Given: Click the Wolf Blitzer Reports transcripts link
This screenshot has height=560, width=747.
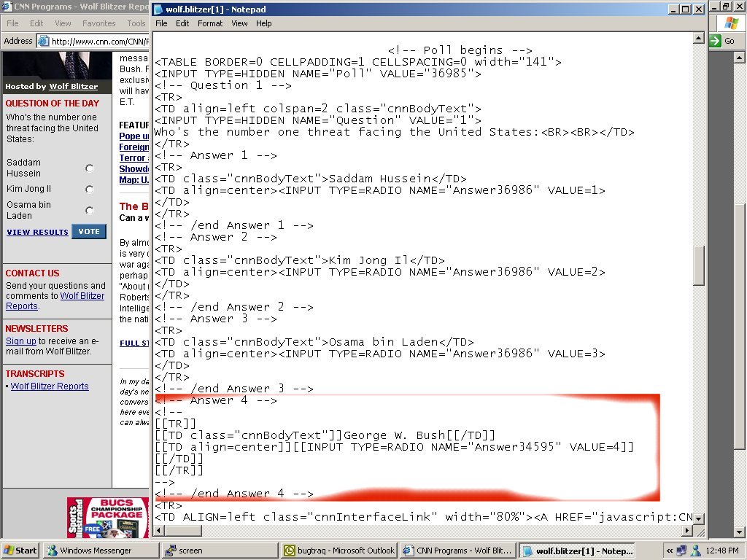Looking at the screenshot, I should [x=50, y=386].
